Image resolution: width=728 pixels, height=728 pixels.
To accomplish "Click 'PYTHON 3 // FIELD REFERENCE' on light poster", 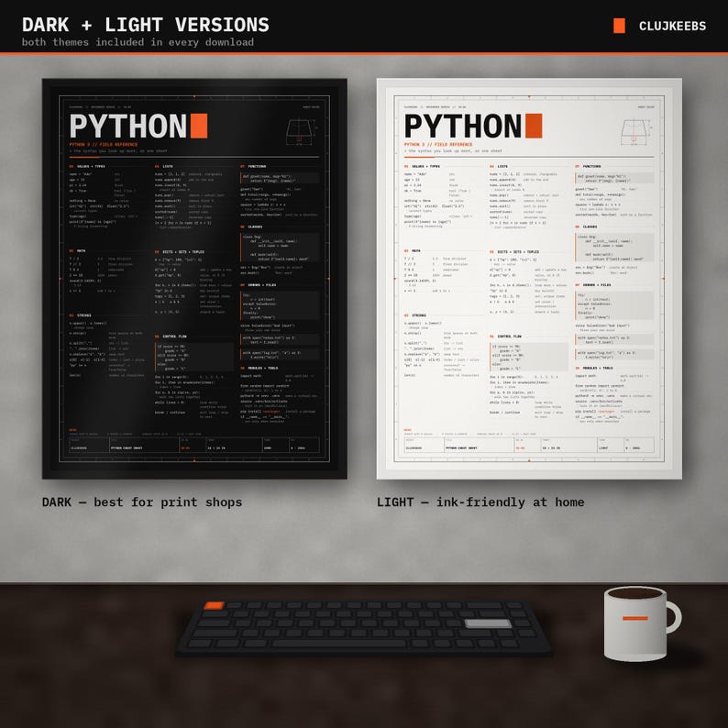I will (438, 144).
